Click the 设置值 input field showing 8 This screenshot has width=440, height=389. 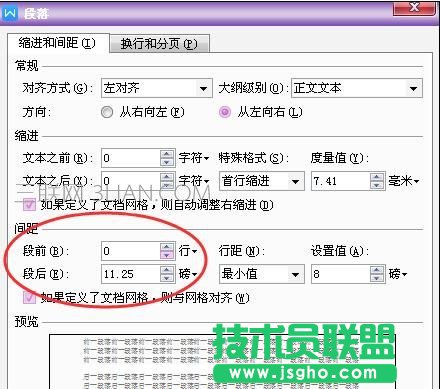341,274
